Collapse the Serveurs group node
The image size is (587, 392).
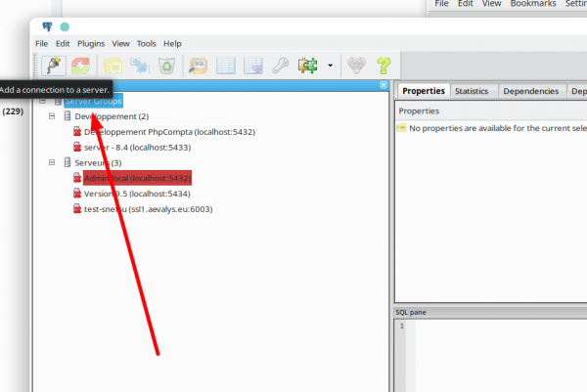52,162
